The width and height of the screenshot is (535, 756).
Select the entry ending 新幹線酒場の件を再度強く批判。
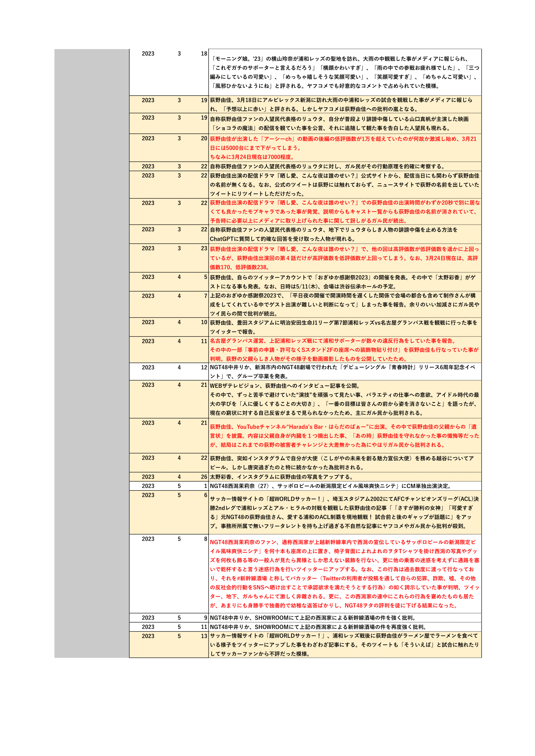345,627
